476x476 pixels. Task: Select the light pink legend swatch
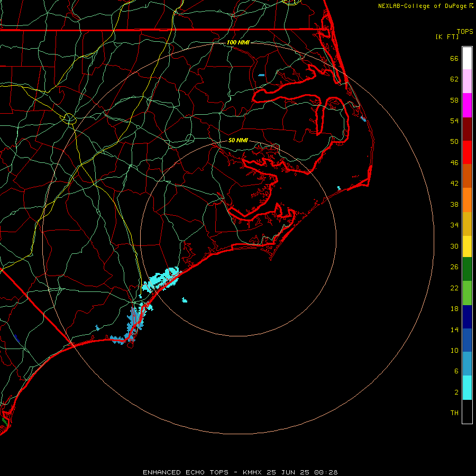point(467,81)
